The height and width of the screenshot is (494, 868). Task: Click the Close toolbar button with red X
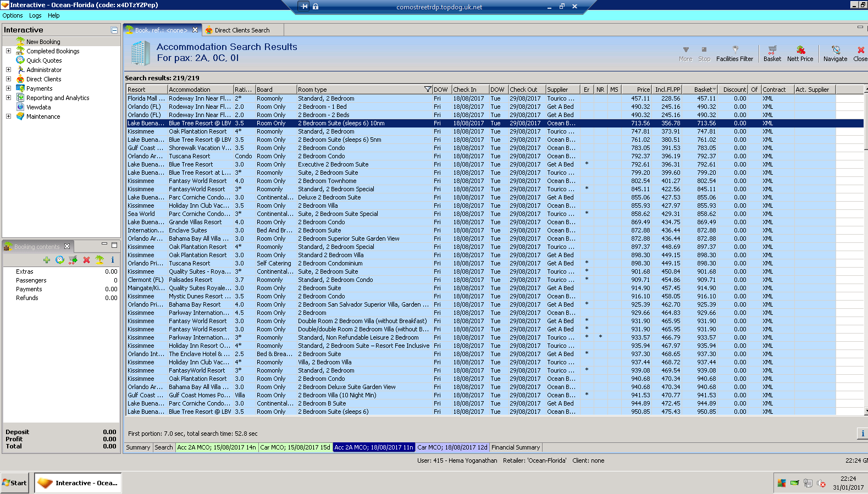click(x=860, y=54)
